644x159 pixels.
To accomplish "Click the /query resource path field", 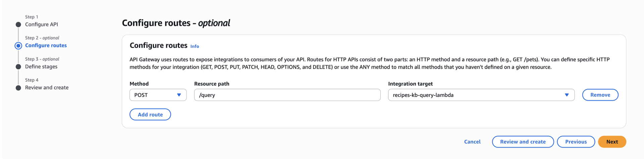I will (x=287, y=95).
